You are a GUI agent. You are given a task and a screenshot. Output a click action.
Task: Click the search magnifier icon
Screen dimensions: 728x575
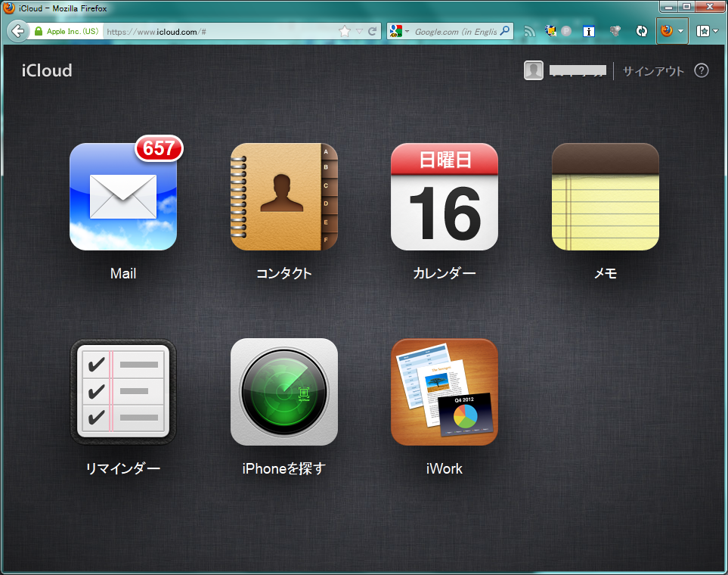pyautogui.click(x=505, y=31)
